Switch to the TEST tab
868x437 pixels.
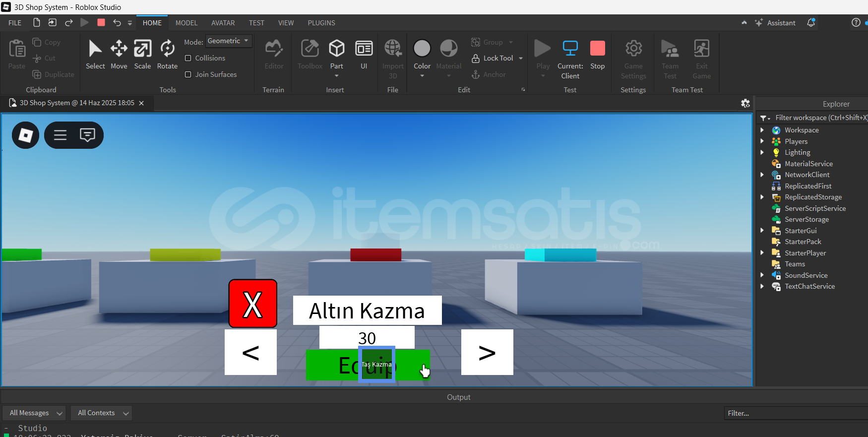(x=256, y=23)
